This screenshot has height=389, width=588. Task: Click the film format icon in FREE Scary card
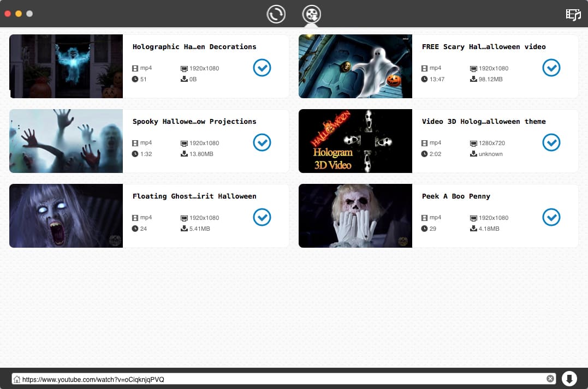(424, 68)
